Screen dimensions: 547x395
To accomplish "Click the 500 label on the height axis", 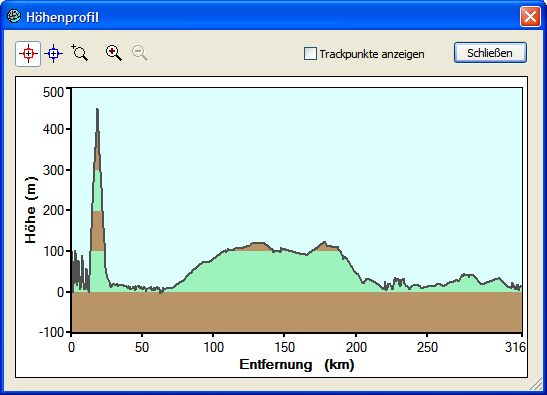I will coord(53,92).
